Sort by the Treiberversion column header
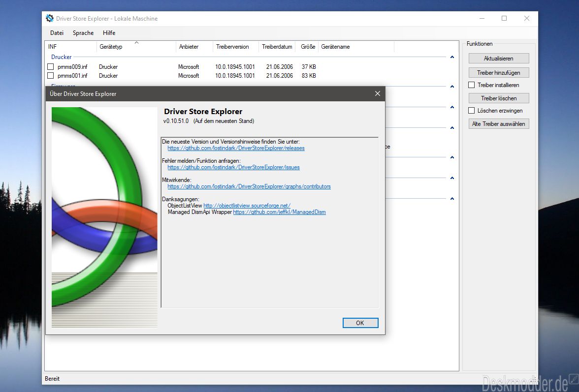This screenshot has height=392, width=579. click(x=235, y=47)
